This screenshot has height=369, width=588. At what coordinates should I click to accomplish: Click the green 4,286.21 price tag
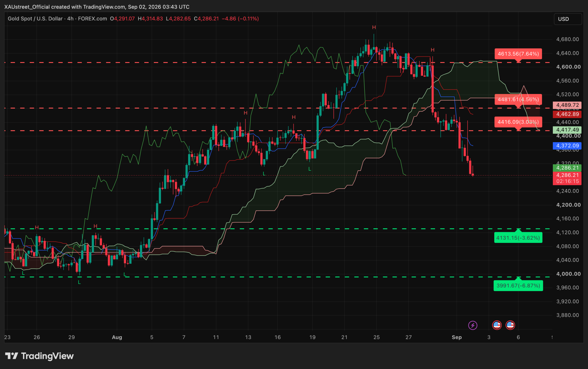tap(567, 168)
